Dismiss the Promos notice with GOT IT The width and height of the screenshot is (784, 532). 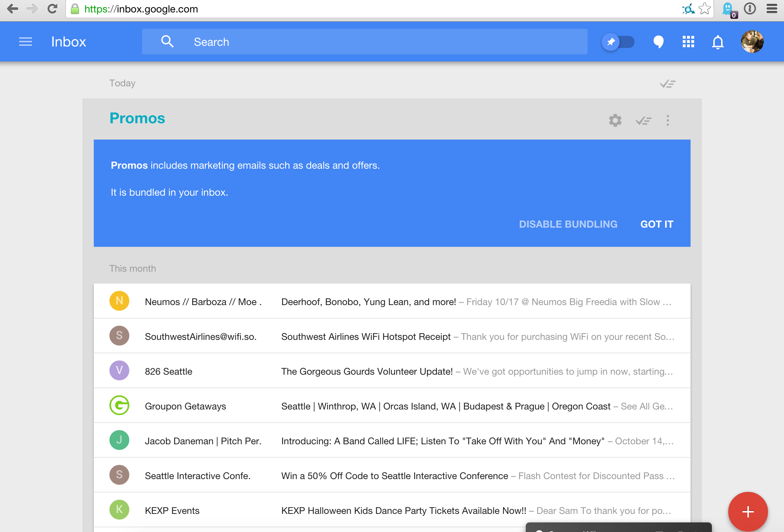[656, 224]
